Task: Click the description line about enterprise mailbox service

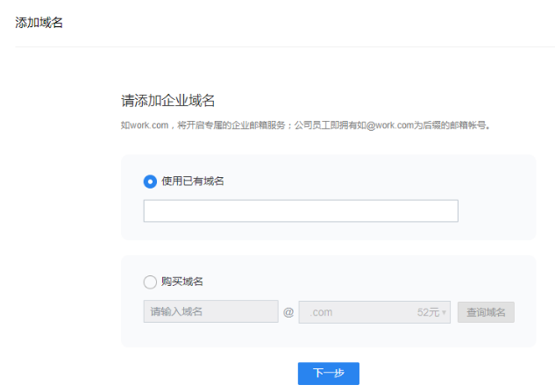Action: point(304,125)
